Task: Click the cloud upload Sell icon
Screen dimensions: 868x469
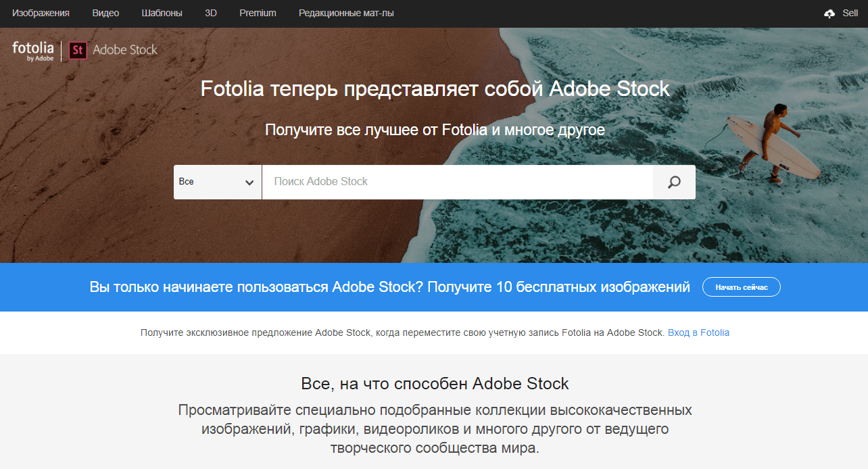Action: click(x=829, y=14)
